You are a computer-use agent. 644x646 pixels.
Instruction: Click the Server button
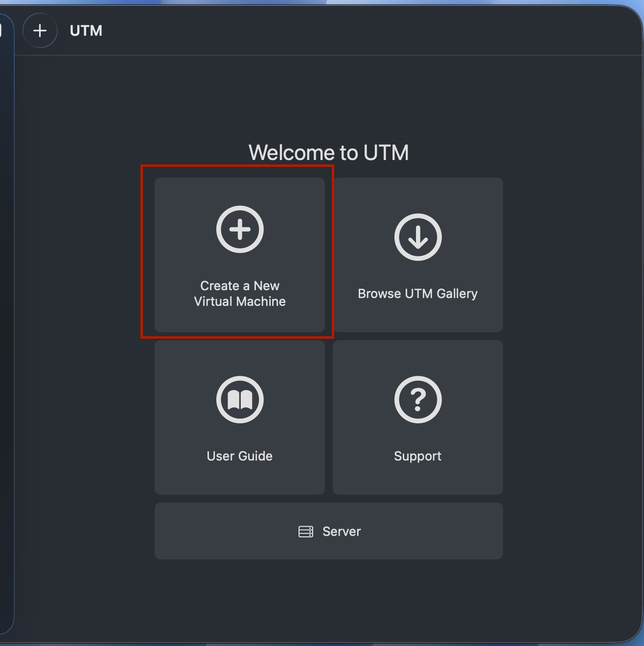click(329, 531)
